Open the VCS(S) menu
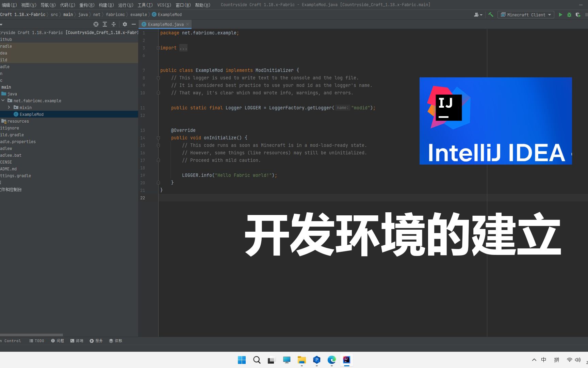The height and width of the screenshot is (368, 588). pyautogui.click(x=164, y=5)
